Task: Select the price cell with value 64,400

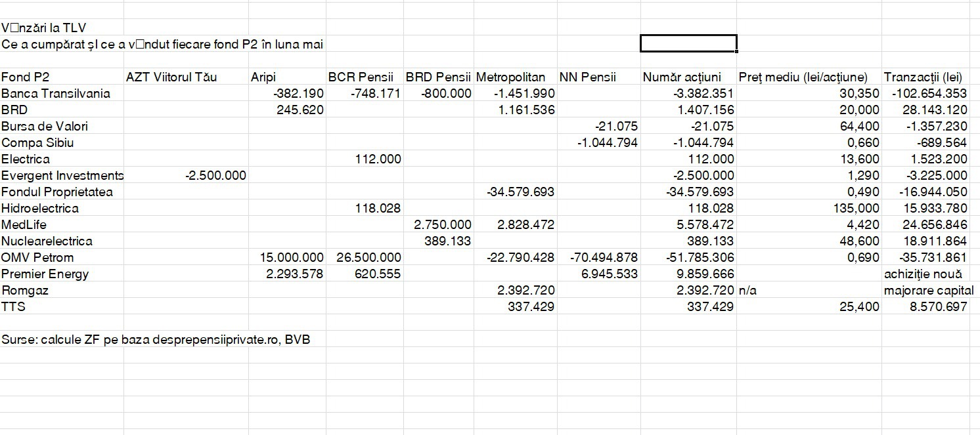Action: pyautogui.click(x=859, y=126)
